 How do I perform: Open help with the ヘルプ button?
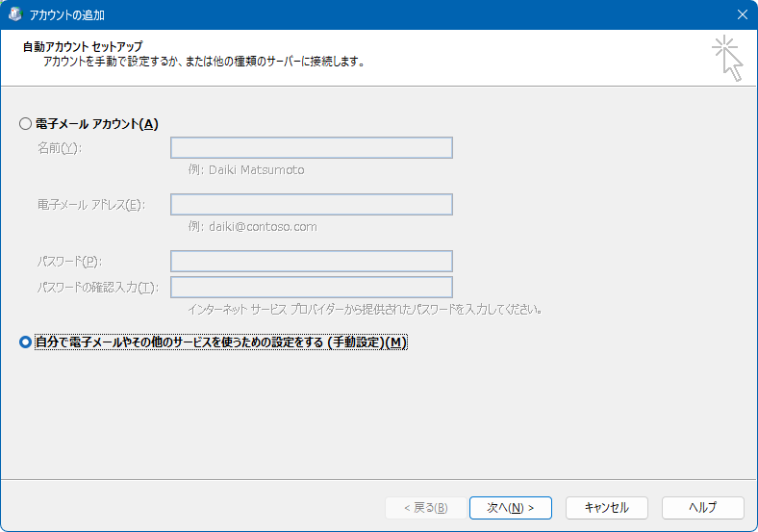(702, 507)
